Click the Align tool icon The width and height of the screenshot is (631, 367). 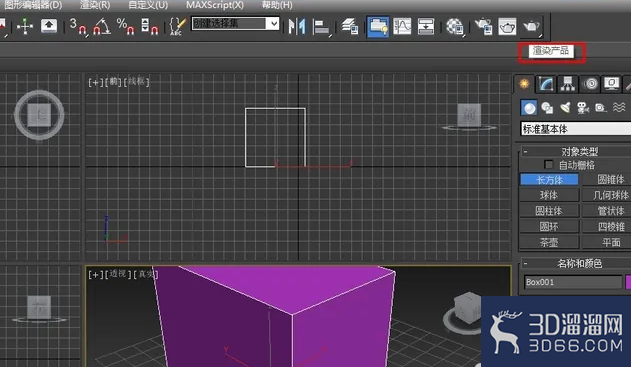(x=322, y=27)
